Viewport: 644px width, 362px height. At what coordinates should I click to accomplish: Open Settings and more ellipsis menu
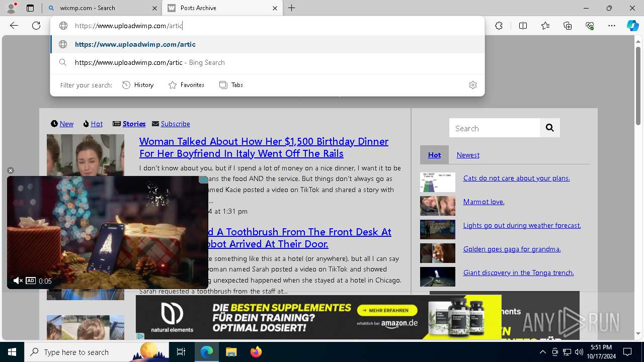pyautogui.click(x=612, y=26)
